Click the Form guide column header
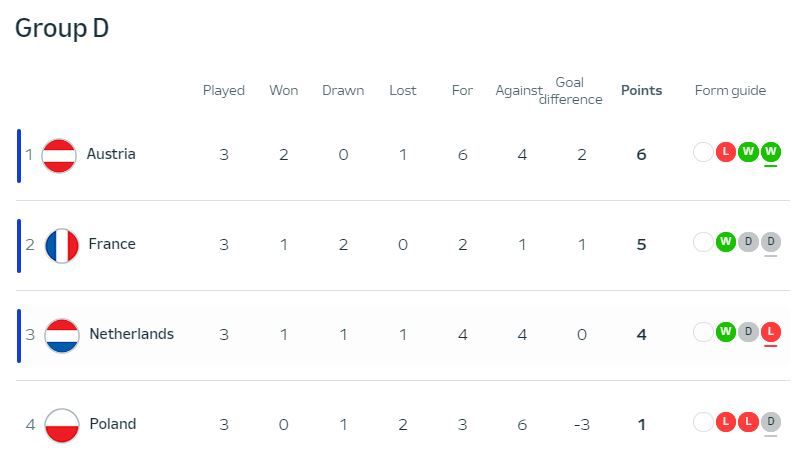 (x=730, y=90)
